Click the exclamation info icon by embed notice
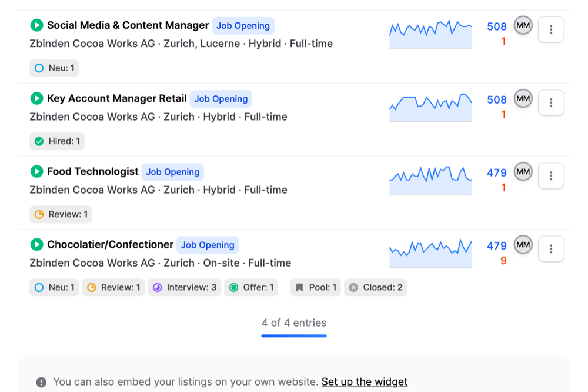 (x=41, y=382)
